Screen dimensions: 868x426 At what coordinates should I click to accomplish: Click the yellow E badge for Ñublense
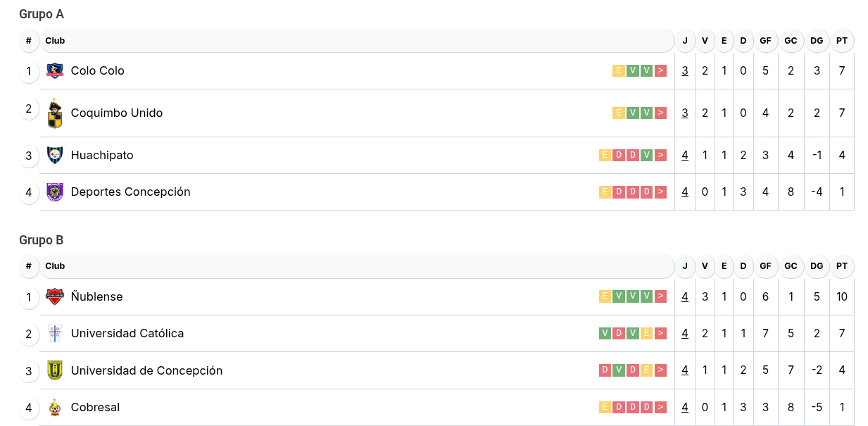click(x=605, y=296)
